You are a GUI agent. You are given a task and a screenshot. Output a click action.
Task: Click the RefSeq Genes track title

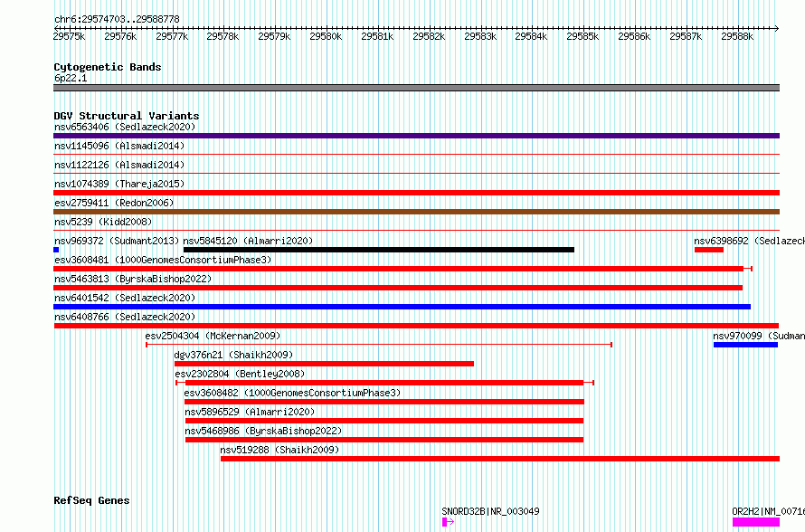[x=91, y=500]
